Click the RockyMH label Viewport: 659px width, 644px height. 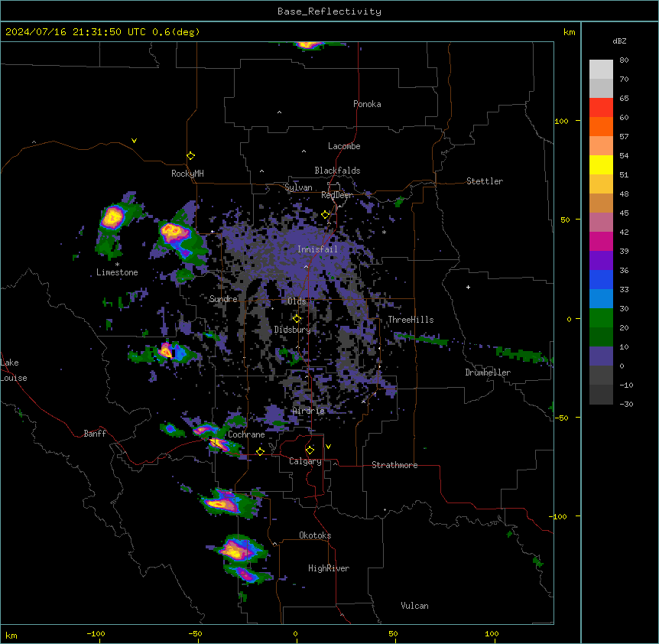point(187,173)
